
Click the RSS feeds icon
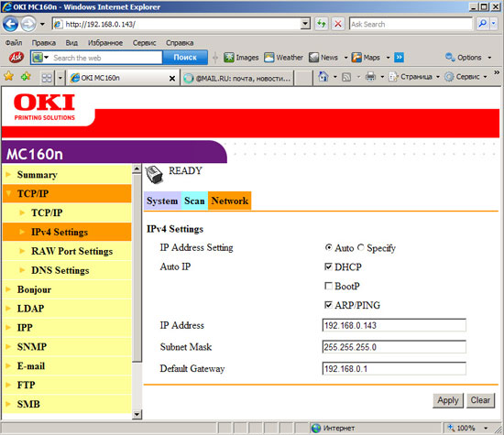coord(346,77)
